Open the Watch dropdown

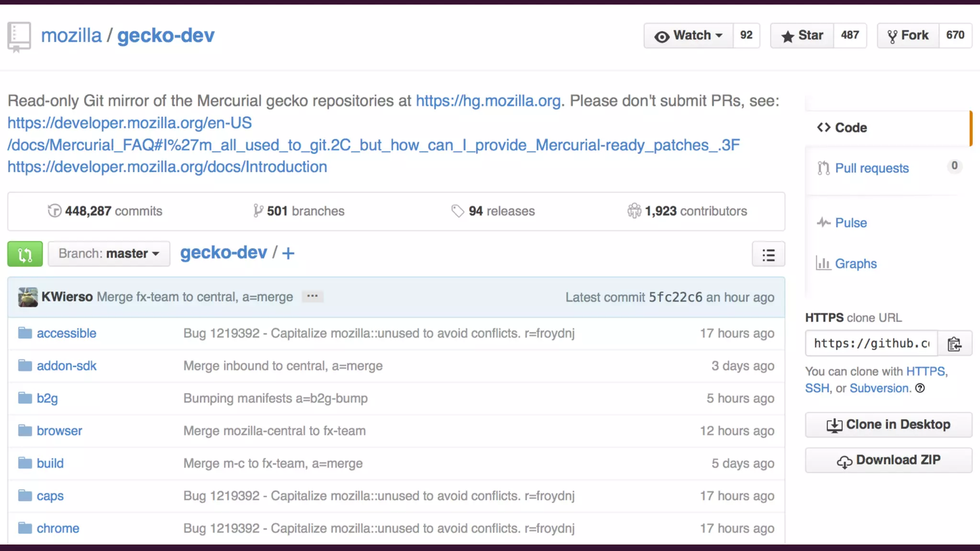click(x=688, y=35)
